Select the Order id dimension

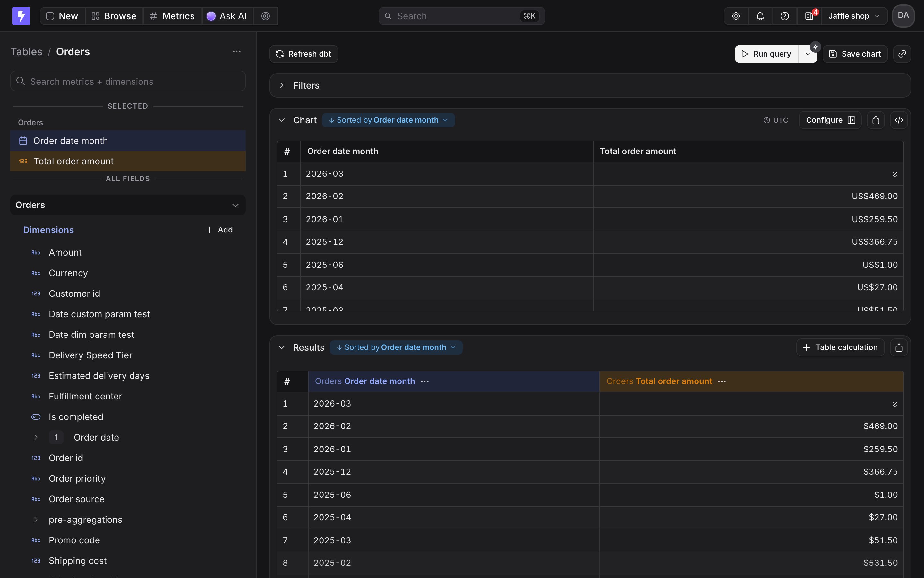128,458
